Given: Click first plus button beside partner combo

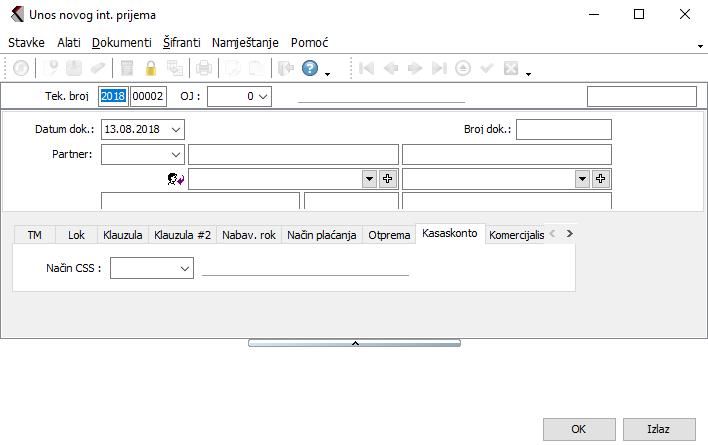Looking at the screenshot, I should [388, 178].
